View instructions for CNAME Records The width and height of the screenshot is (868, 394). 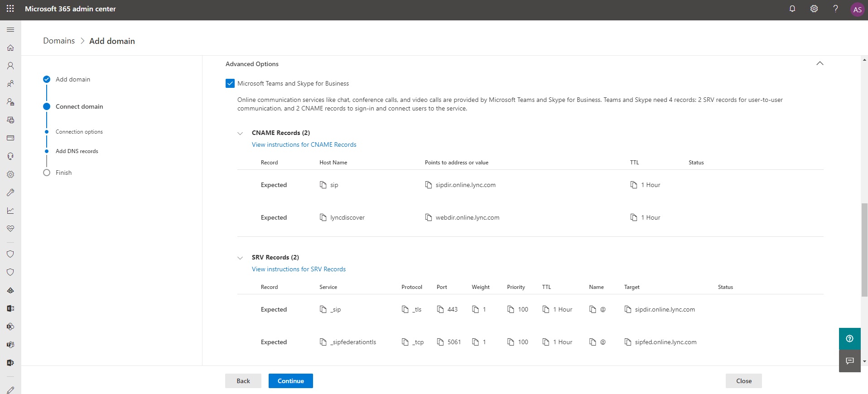(304, 144)
